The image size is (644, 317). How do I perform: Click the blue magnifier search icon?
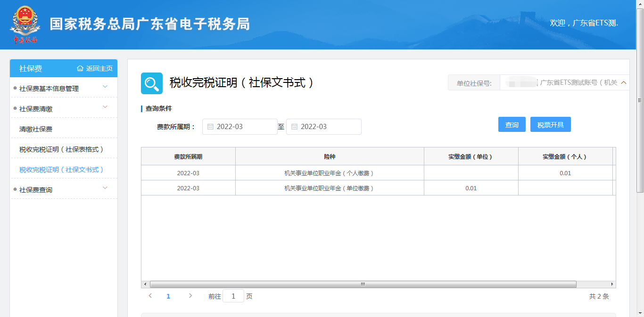click(152, 83)
